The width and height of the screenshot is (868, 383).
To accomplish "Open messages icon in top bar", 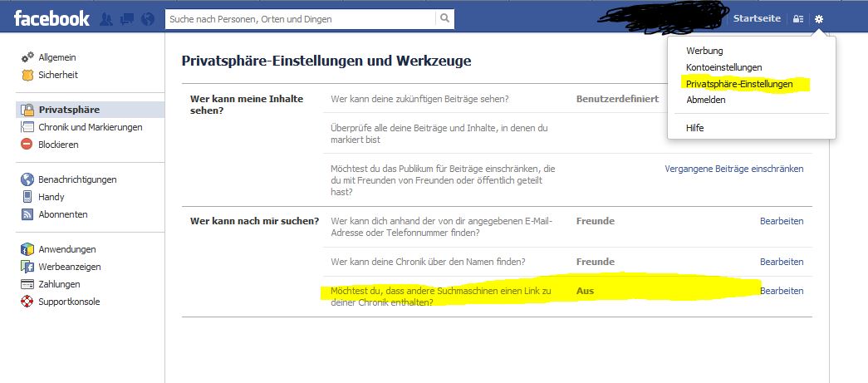I will click(127, 19).
